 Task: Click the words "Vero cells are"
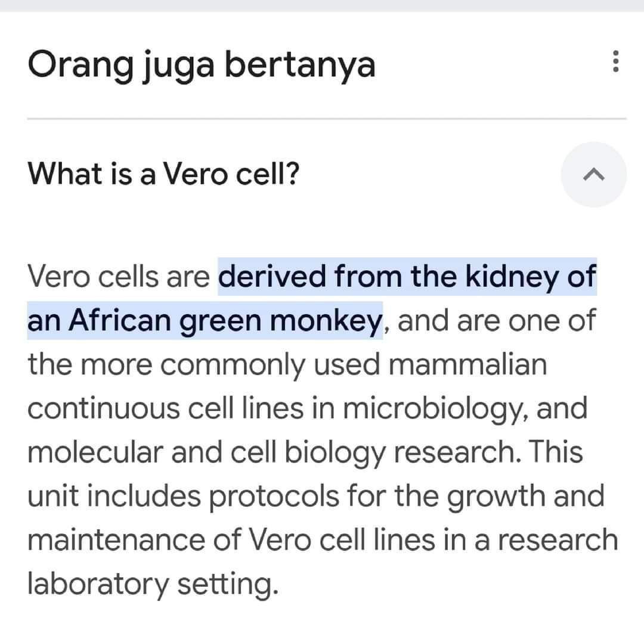point(119,277)
